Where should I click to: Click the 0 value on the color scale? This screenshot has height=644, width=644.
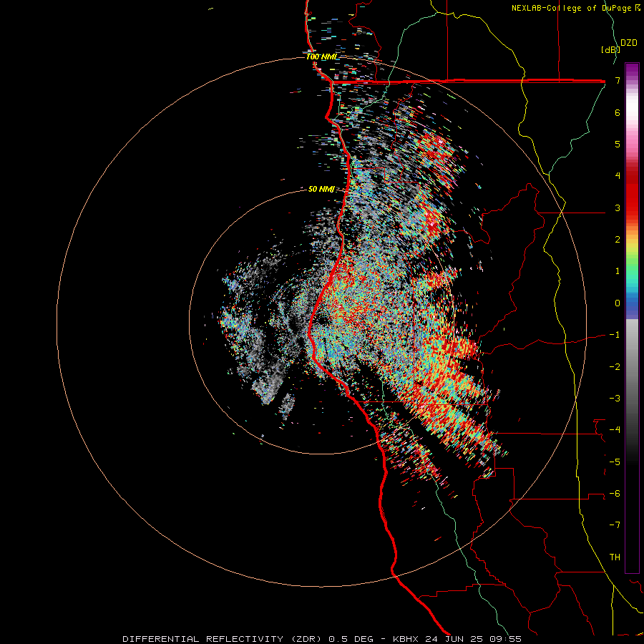[618, 303]
